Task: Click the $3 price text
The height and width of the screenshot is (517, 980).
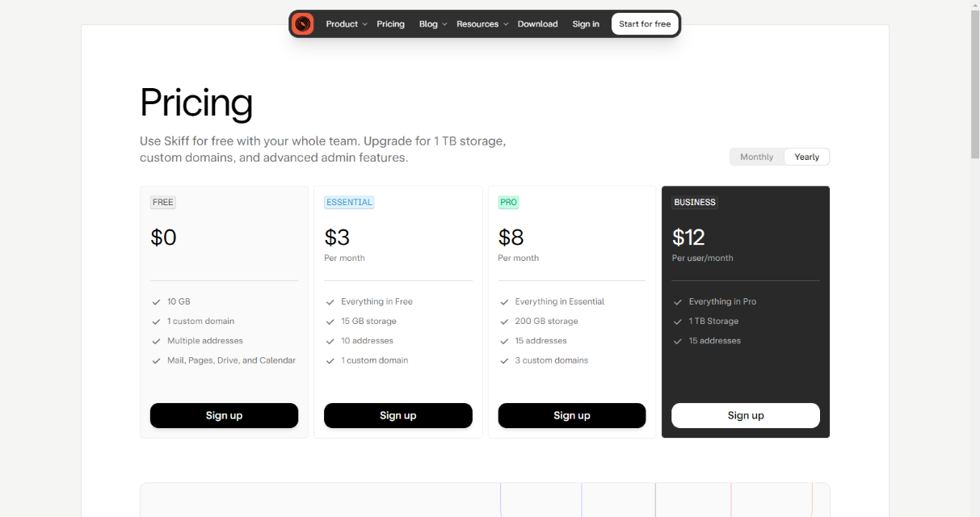Action: [x=337, y=237]
